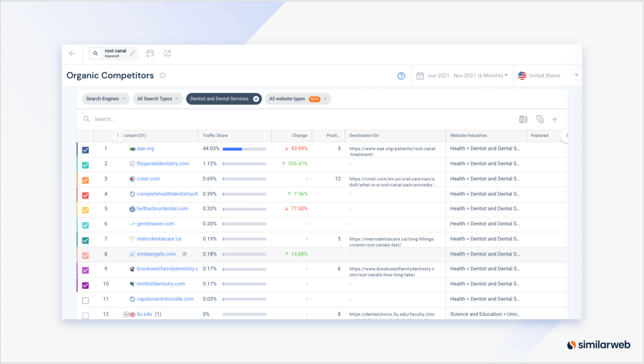The width and height of the screenshot is (644, 364).
Task: Click the calendar icon by date range
Action: click(420, 76)
